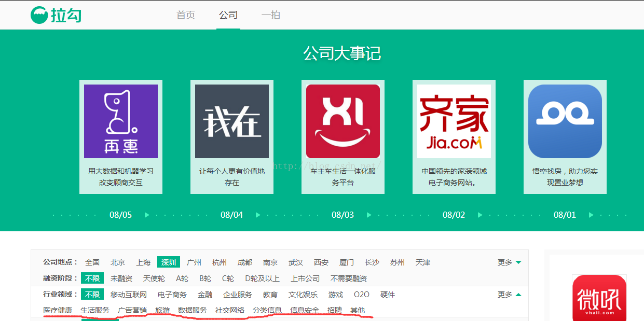The image size is (644, 321).
Task: Filter by 未融资 funding stage
Action: [x=121, y=278]
